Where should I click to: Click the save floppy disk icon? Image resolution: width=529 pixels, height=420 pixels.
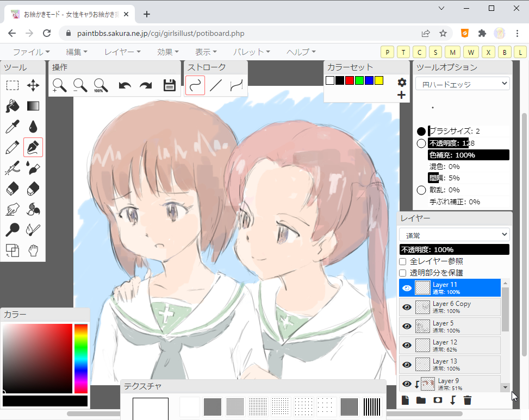[x=169, y=85]
